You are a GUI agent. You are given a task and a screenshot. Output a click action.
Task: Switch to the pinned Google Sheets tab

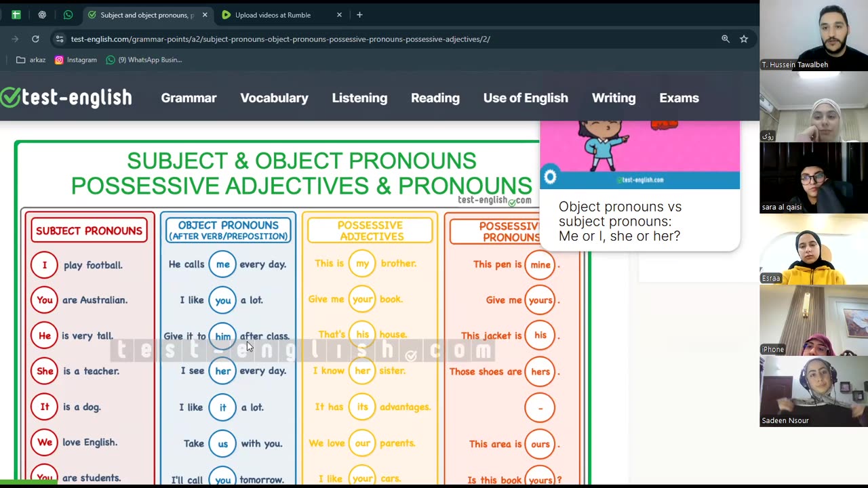16,15
